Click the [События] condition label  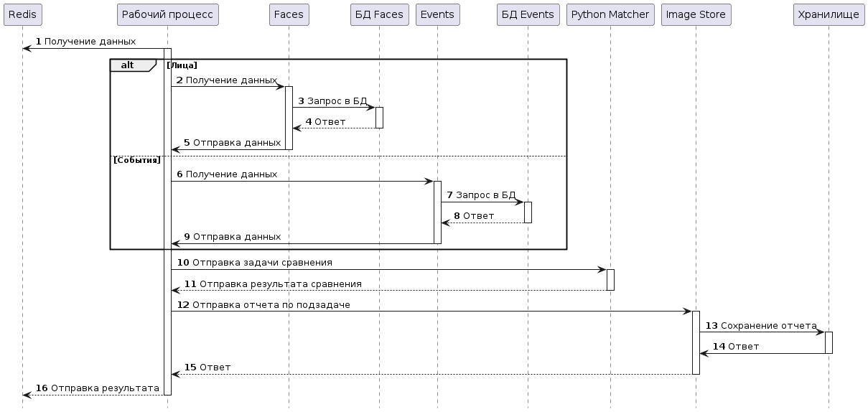pyautogui.click(x=137, y=160)
